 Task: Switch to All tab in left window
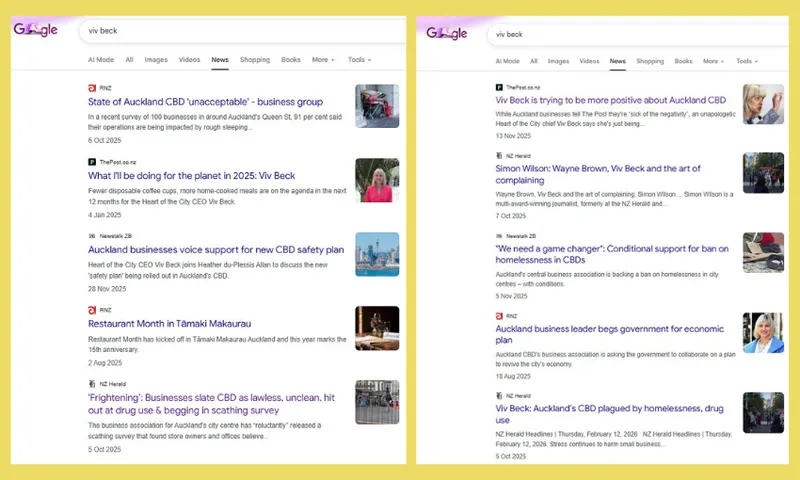click(x=130, y=60)
